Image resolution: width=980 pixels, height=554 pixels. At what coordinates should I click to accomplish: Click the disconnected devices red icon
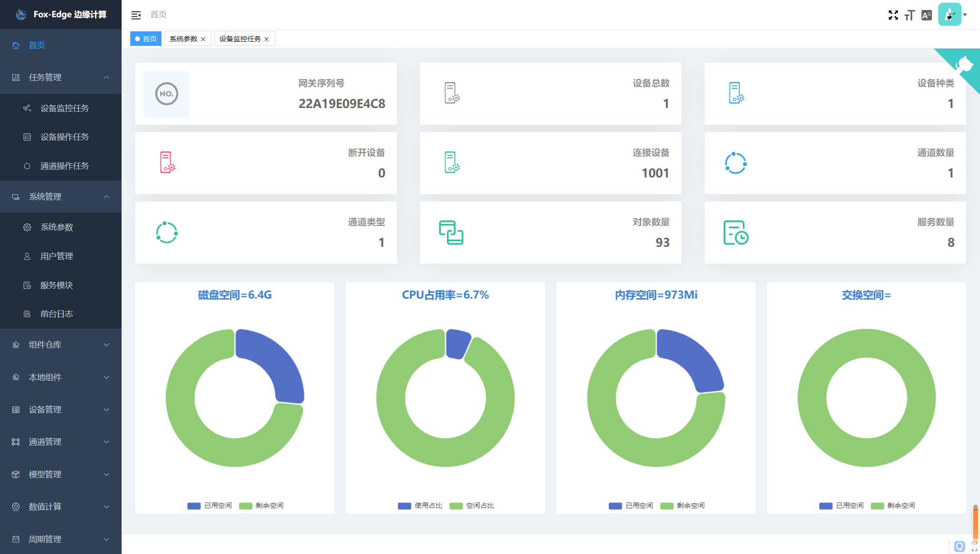coord(167,162)
